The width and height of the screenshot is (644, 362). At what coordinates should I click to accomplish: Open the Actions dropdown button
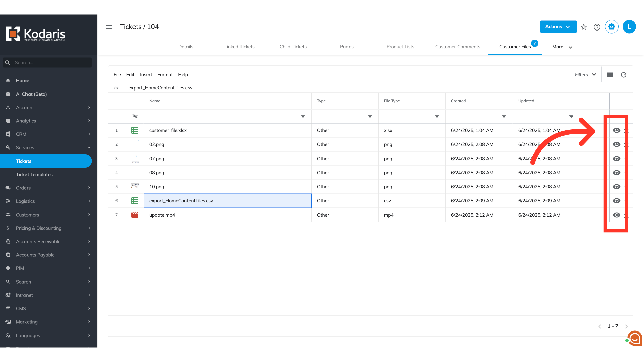point(558,27)
